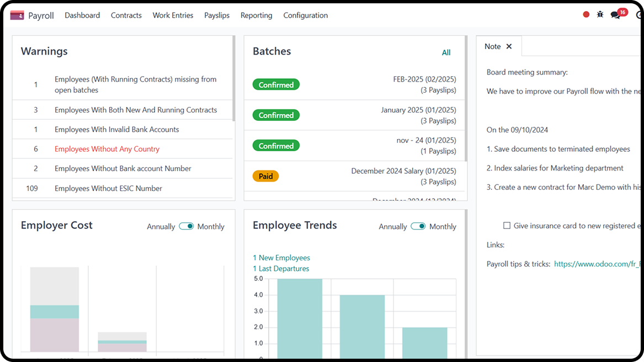Click the Confirmed badge for nov - 24 batch

pos(276,146)
